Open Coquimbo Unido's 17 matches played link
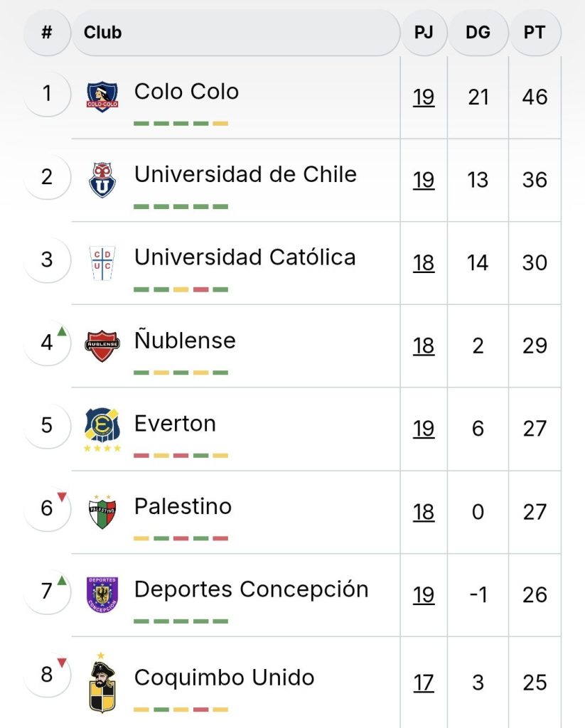Image resolution: width=585 pixels, height=728 pixels. pyautogui.click(x=424, y=682)
